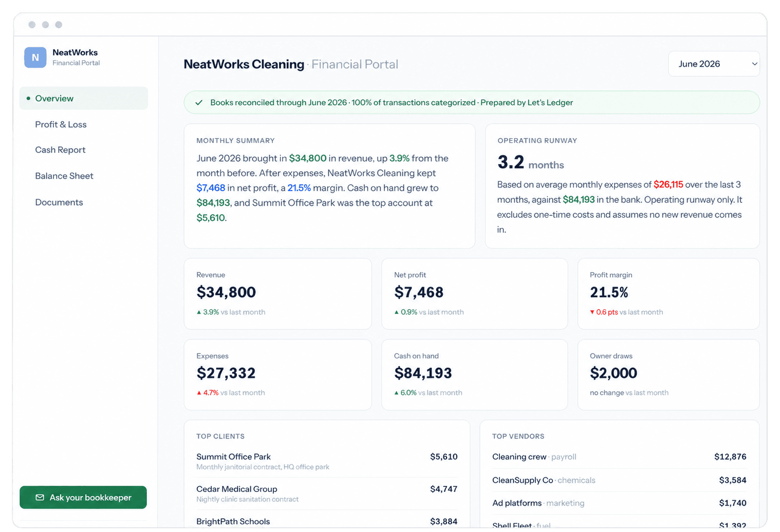Viewport: 780px width, 532px height.
Task: Click the NeatWorks Cleaning page title
Action: tap(244, 64)
